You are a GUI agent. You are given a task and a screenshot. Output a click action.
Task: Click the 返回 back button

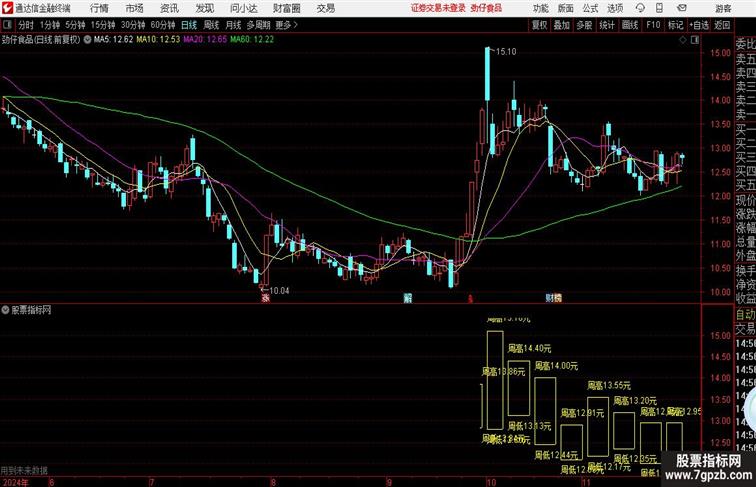[x=722, y=25]
